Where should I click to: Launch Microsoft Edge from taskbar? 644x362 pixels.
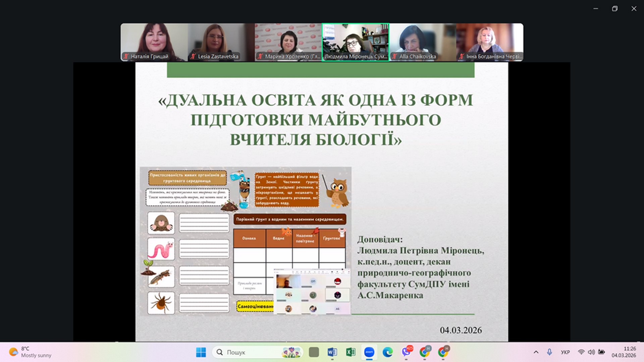[388, 352]
